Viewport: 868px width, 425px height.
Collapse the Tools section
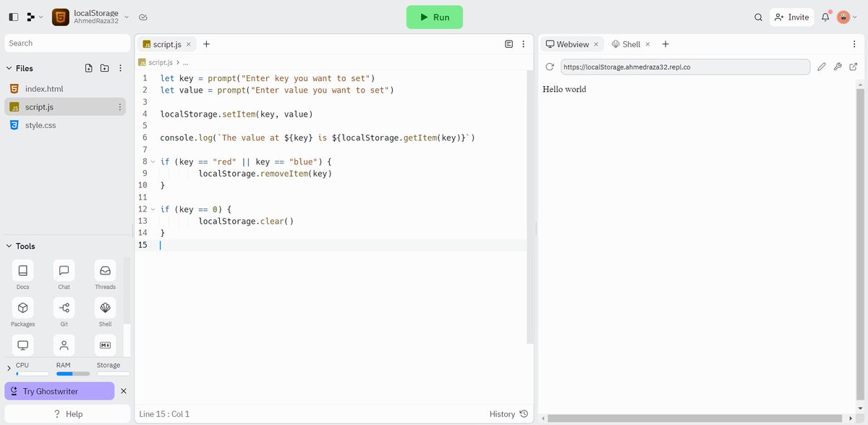pos(9,246)
